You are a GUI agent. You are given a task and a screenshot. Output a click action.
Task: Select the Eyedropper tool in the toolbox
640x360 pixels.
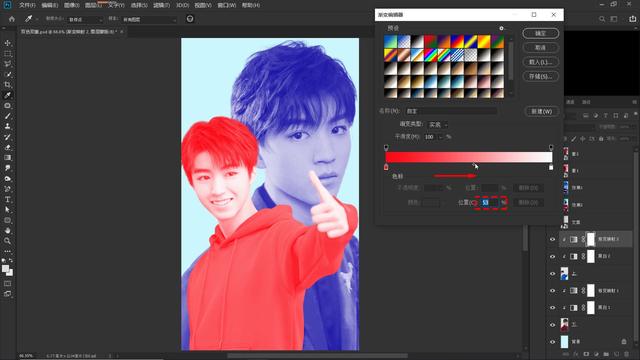point(7,95)
